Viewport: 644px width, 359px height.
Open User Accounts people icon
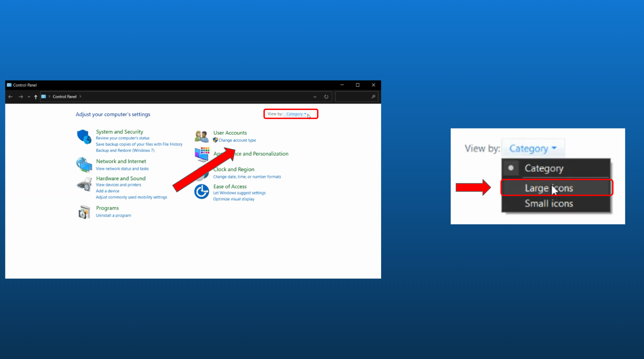pos(202,137)
